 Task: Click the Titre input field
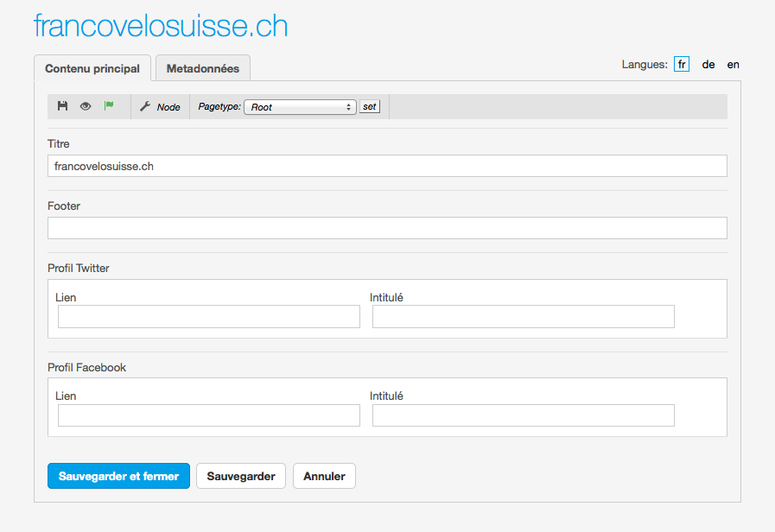pos(387,166)
